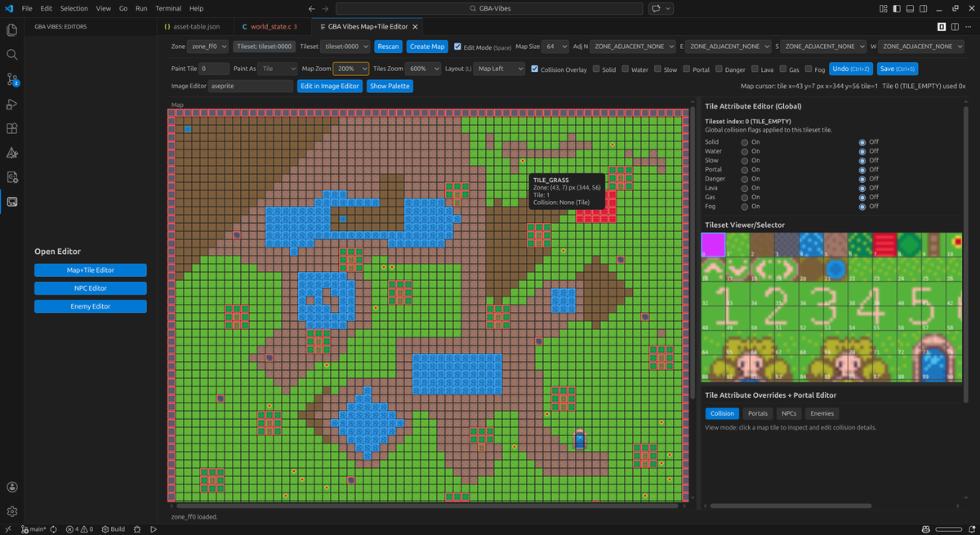
Task: Click the debug bug icon in status bar
Action: (x=137, y=529)
